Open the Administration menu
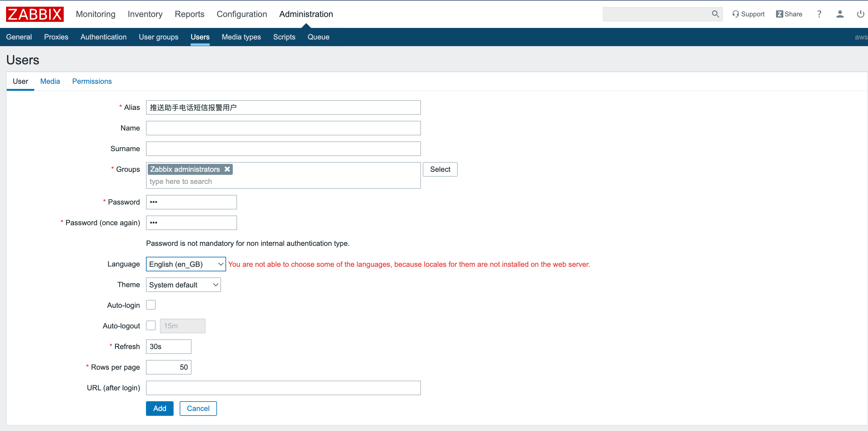This screenshot has height=431, width=868. point(306,14)
